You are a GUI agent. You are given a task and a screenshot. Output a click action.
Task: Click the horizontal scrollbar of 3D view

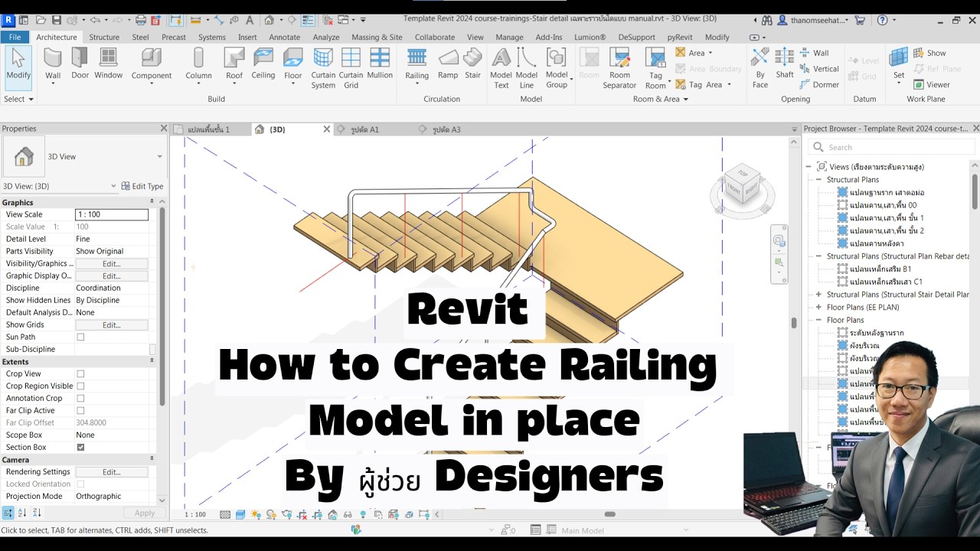(610, 514)
